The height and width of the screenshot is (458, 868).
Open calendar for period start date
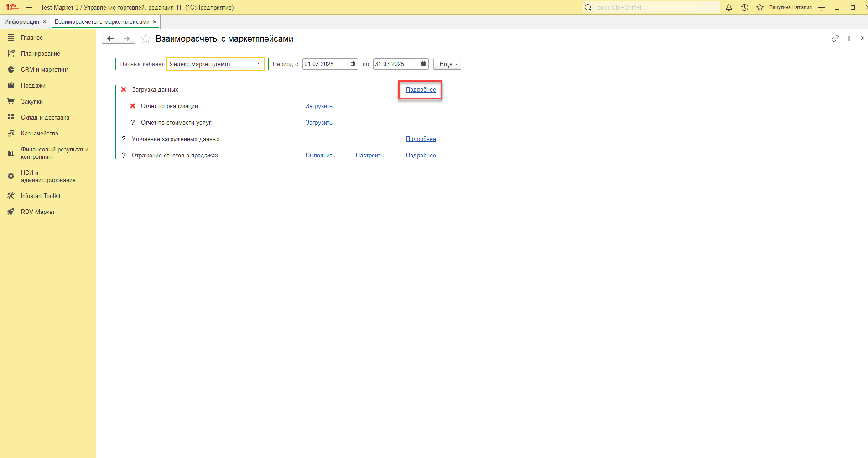tap(353, 64)
